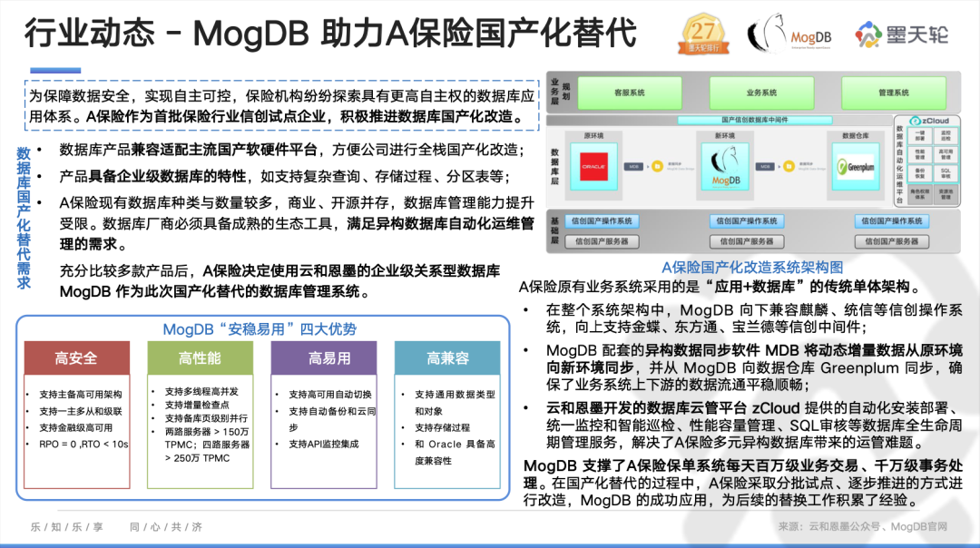Click the SQL审核 tile in zCloud panel

946,173
